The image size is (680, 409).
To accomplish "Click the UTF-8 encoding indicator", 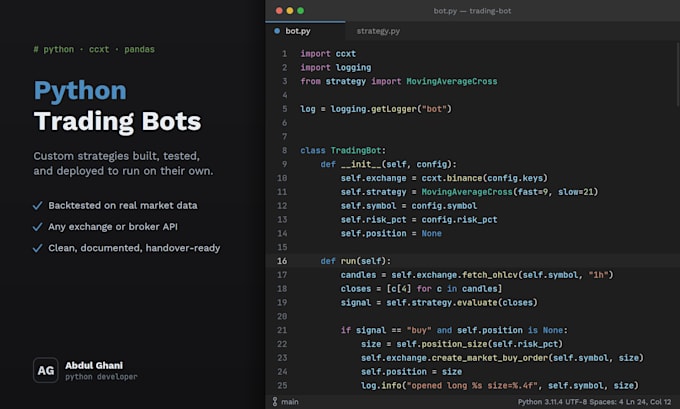I will coord(576,402).
